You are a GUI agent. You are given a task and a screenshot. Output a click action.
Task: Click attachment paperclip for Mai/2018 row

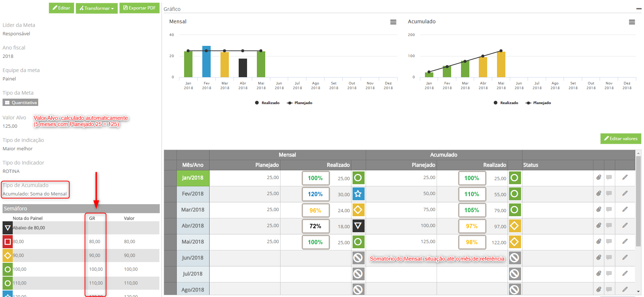(x=599, y=242)
